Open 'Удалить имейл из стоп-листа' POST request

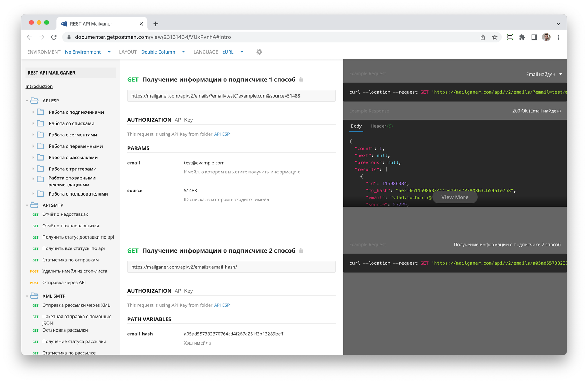point(75,271)
